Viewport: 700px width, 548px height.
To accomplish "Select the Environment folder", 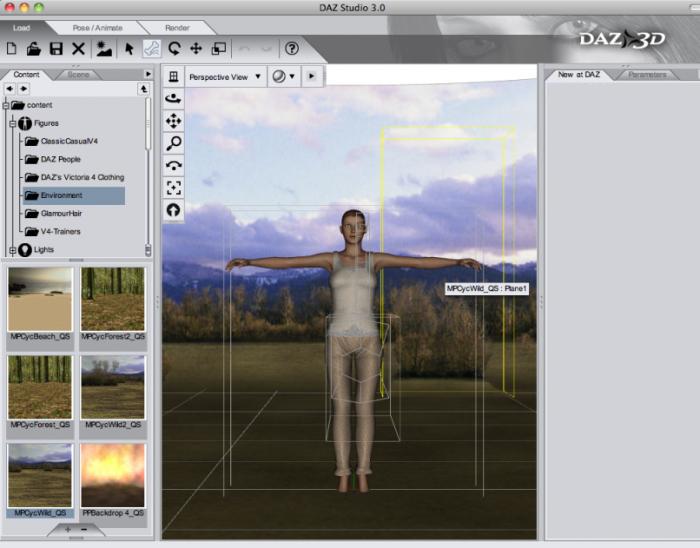I will (74, 195).
